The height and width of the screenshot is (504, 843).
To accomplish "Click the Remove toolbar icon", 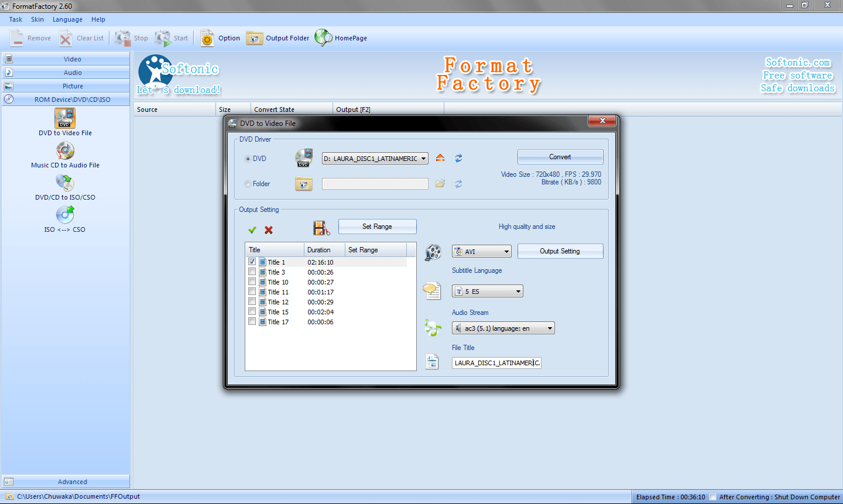I will click(17, 38).
